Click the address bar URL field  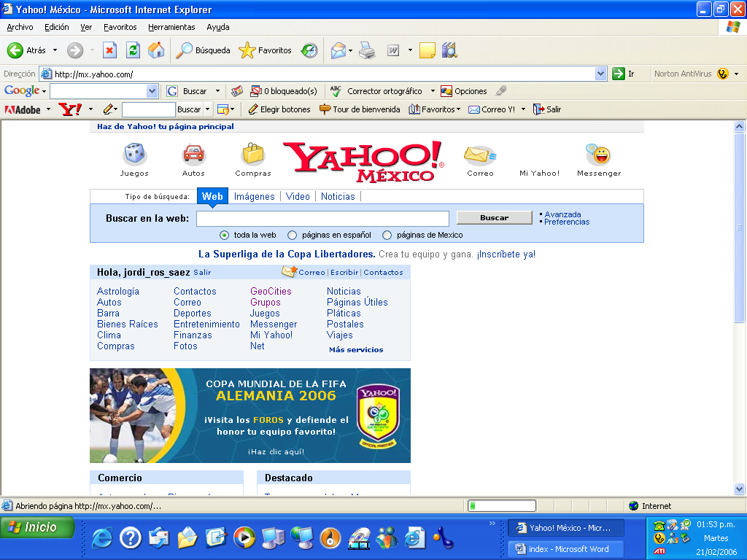[317, 74]
